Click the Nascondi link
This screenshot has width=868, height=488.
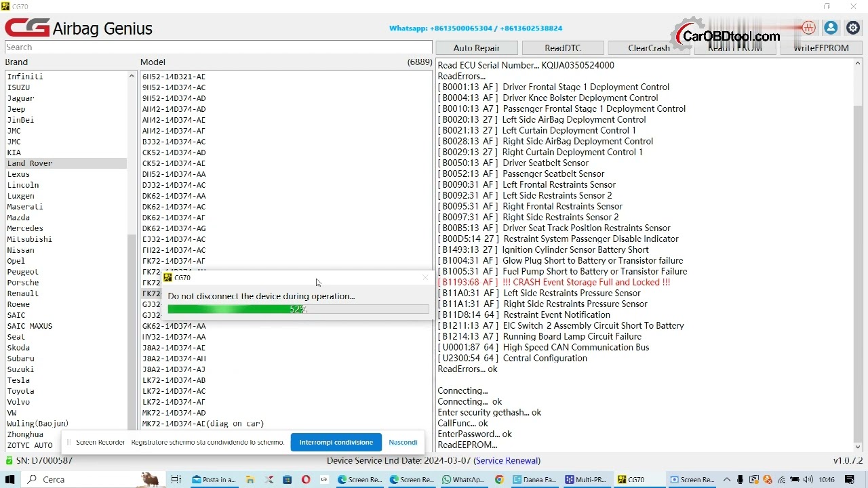coord(403,442)
